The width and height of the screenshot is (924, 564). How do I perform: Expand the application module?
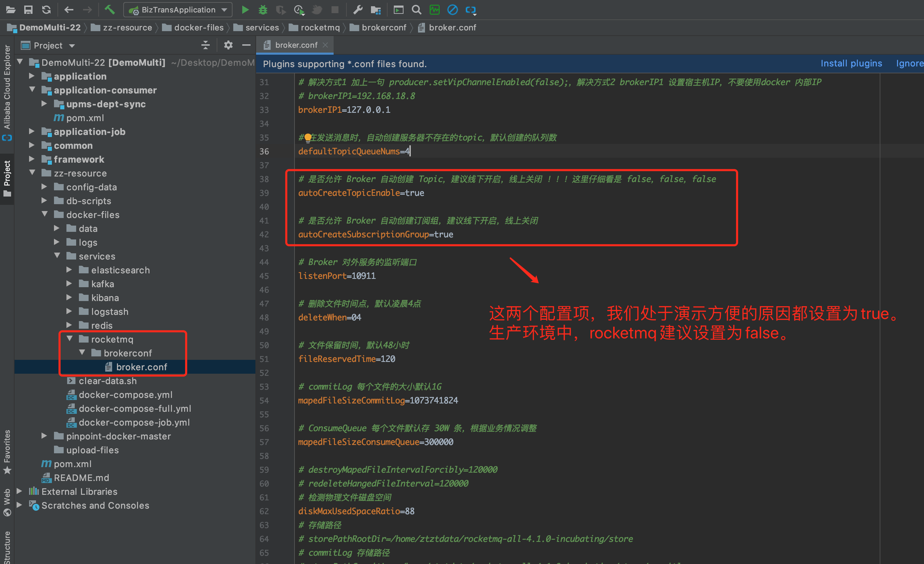tap(32, 76)
